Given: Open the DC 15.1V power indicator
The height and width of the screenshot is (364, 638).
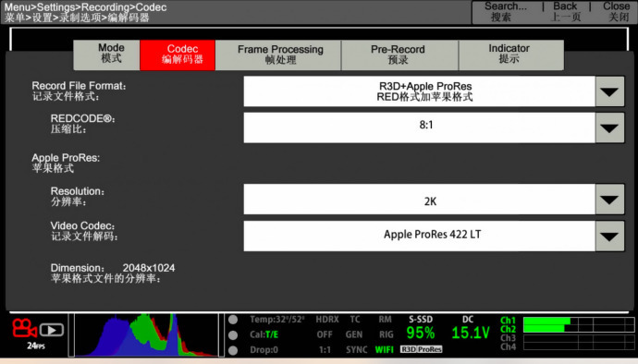Looking at the screenshot, I should point(470,328).
